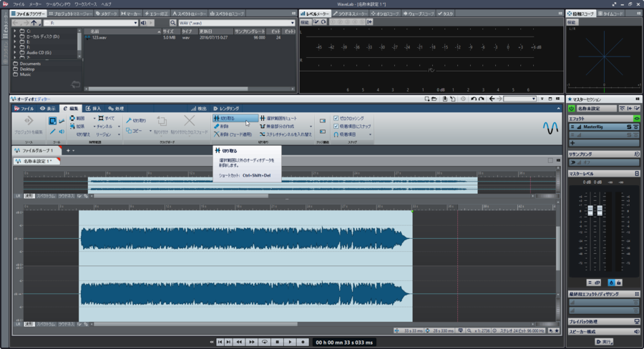Toggle the dB unlink button under master faders
Image resolution: width=644 pixels, height=349 pixels.
pos(597,282)
